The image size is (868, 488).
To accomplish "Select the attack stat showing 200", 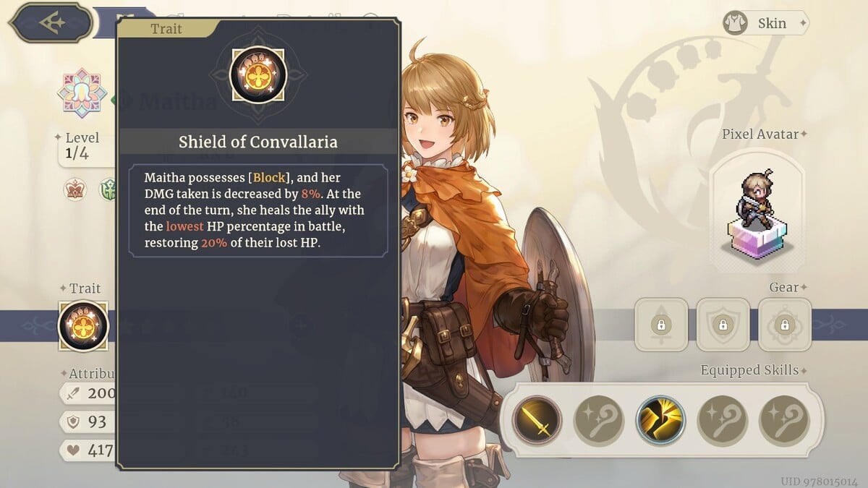I will point(88,393).
